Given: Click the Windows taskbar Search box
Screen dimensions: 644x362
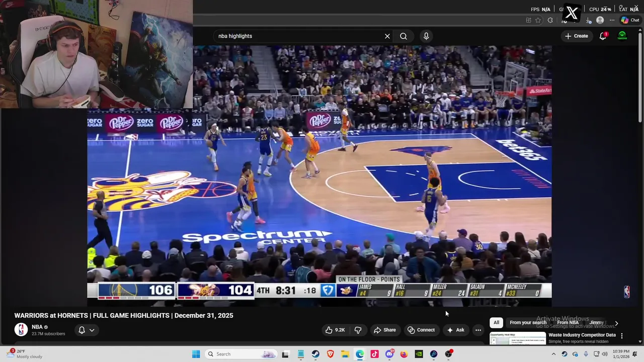Looking at the screenshot, I should click(x=242, y=354).
